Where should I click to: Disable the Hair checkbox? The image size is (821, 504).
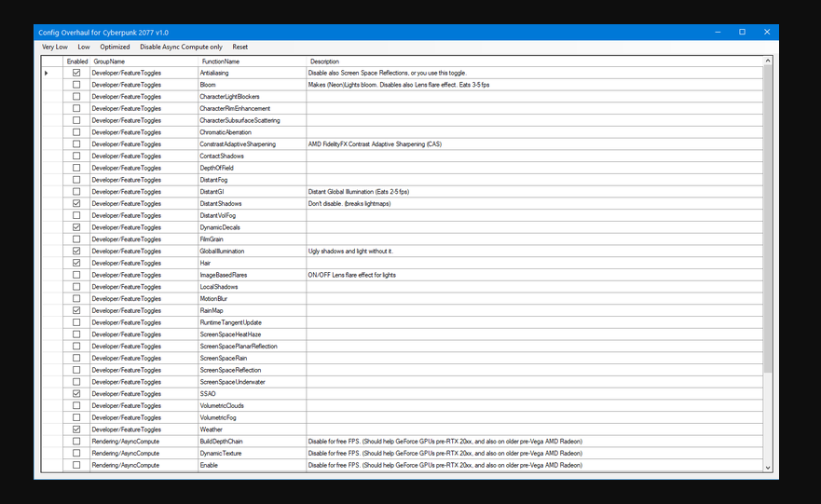point(76,263)
